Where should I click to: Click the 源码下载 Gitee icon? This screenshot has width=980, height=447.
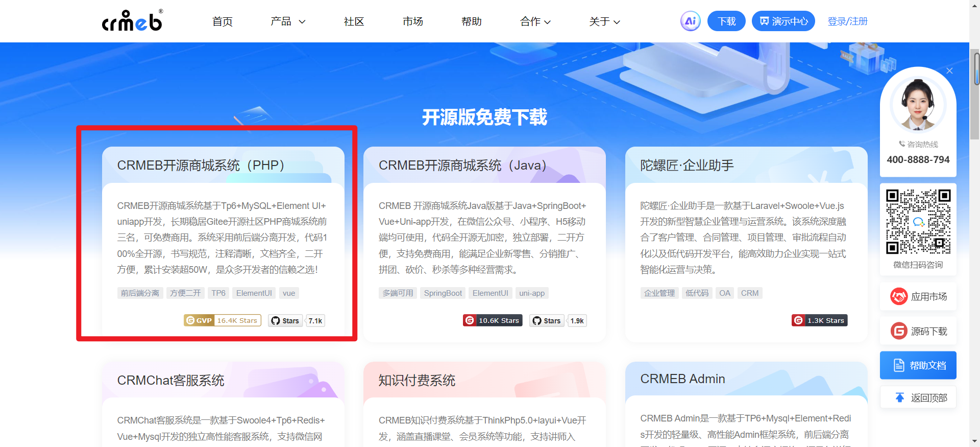click(898, 331)
